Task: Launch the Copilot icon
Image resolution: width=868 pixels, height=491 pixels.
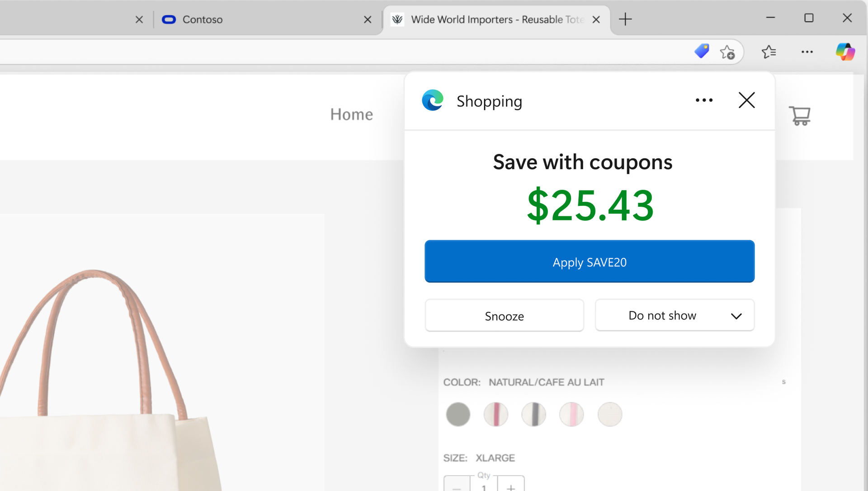Action: [845, 52]
